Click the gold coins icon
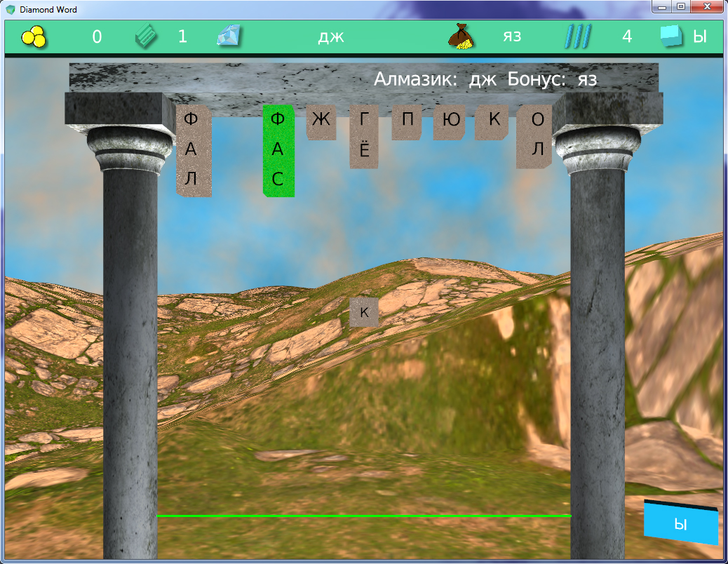The image size is (728, 564). point(33,36)
